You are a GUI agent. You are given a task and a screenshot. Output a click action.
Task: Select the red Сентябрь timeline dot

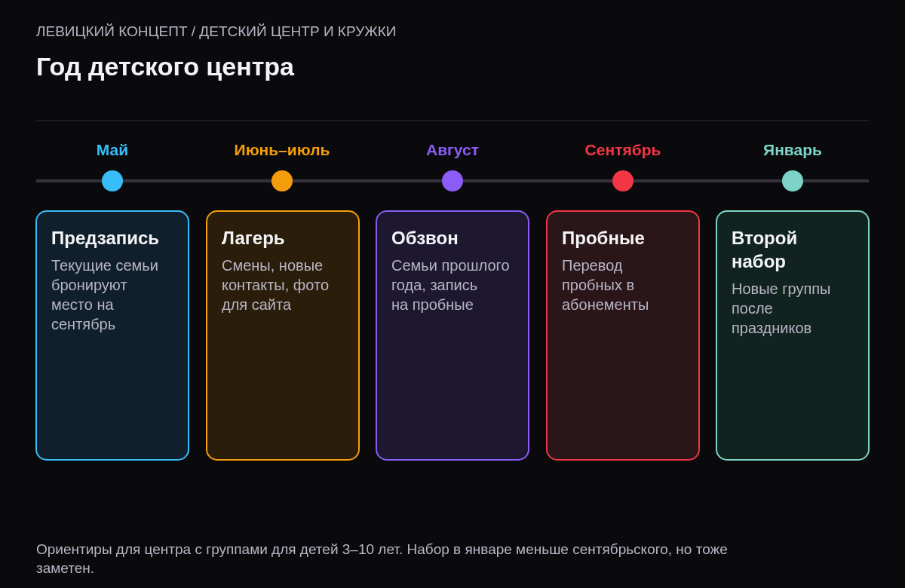[x=623, y=181]
